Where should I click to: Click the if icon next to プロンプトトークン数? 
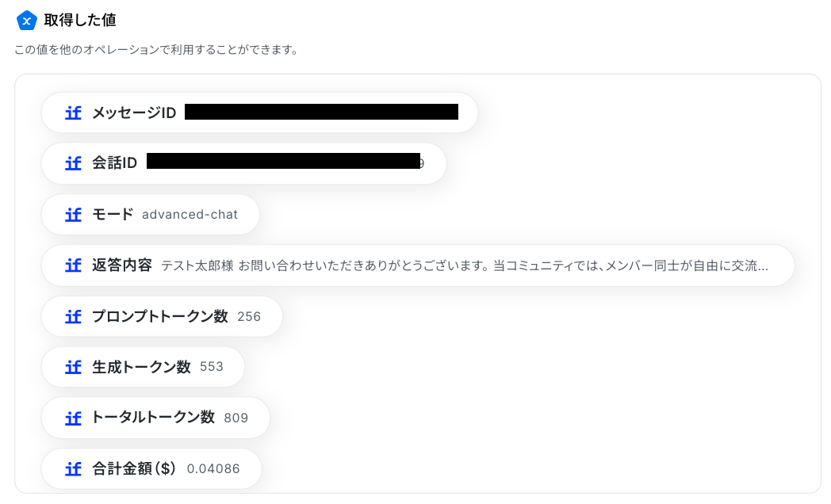[x=73, y=317]
